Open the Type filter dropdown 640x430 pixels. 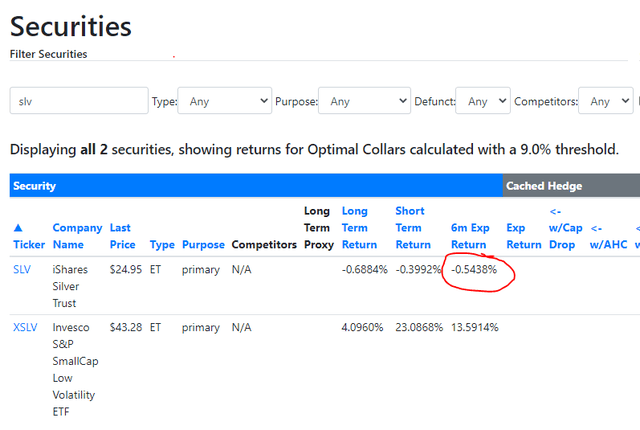pyautogui.click(x=224, y=101)
